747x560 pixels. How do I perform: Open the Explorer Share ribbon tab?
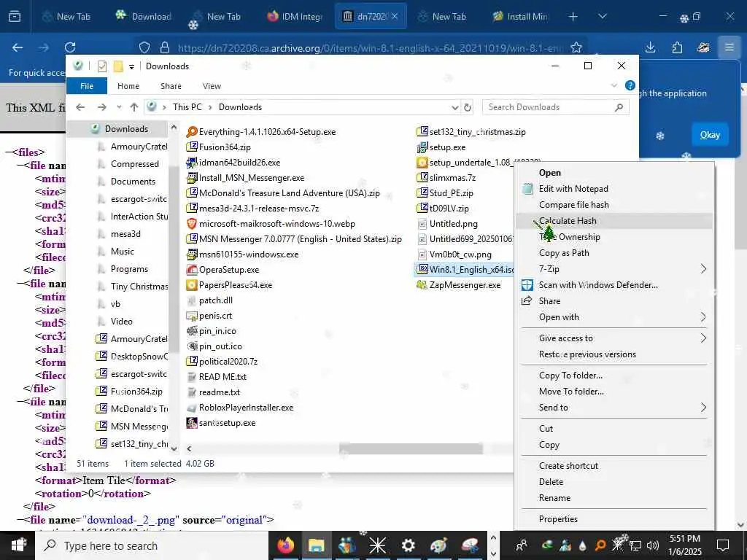(171, 86)
